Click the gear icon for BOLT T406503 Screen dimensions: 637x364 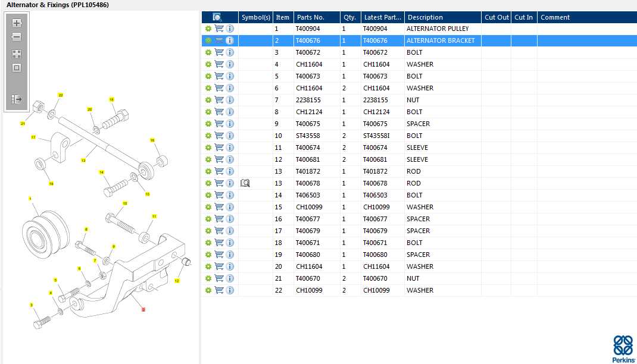(208, 195)
